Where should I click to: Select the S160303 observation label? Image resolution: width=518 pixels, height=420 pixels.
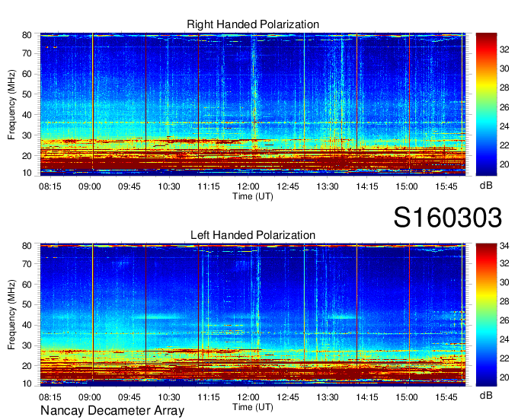coord(448,218)
